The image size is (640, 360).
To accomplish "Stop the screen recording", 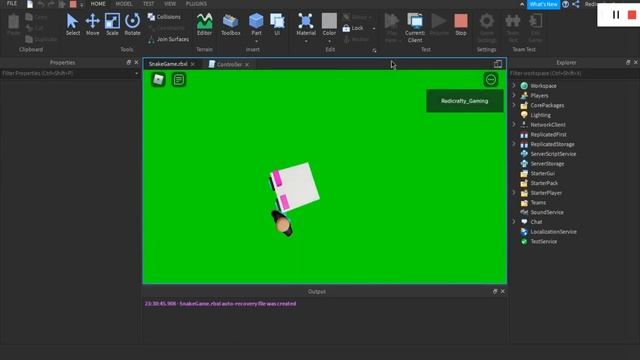I will [x=632, y=15].
